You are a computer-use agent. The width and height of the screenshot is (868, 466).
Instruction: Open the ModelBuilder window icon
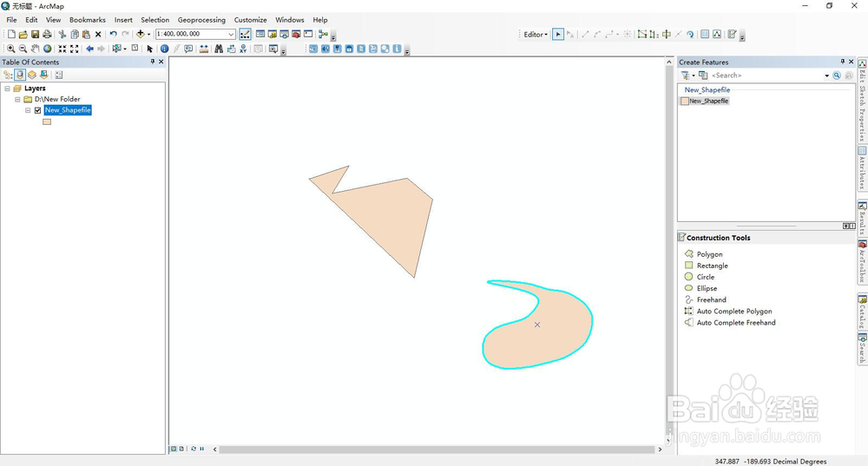click(323, 35)
